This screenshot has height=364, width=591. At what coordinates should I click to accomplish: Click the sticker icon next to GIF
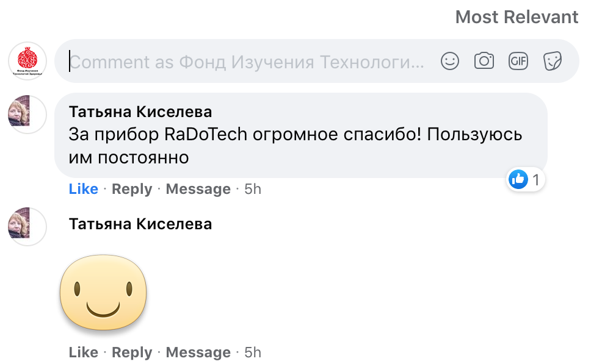tap(553, 61)
